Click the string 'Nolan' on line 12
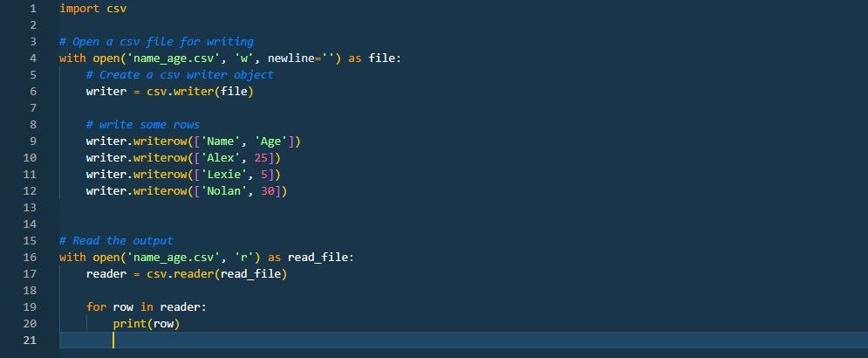This screenshot has width=868, height=358. point(223,191)
